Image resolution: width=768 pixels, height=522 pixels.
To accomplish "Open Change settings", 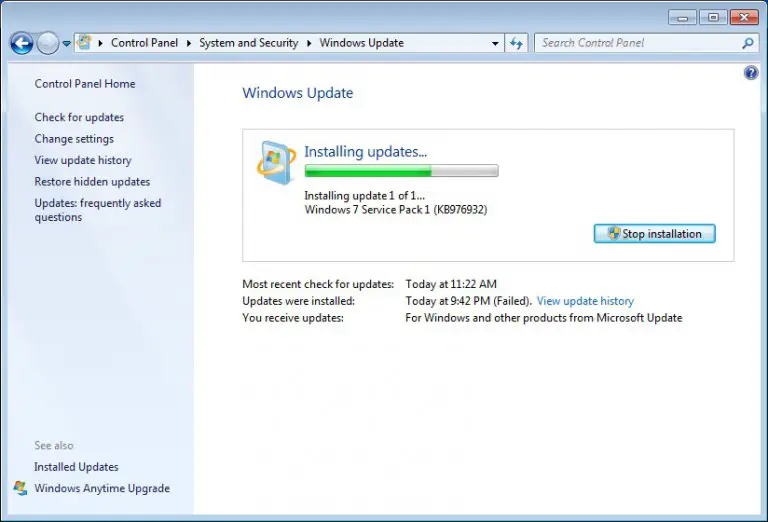I will [74, 139].
